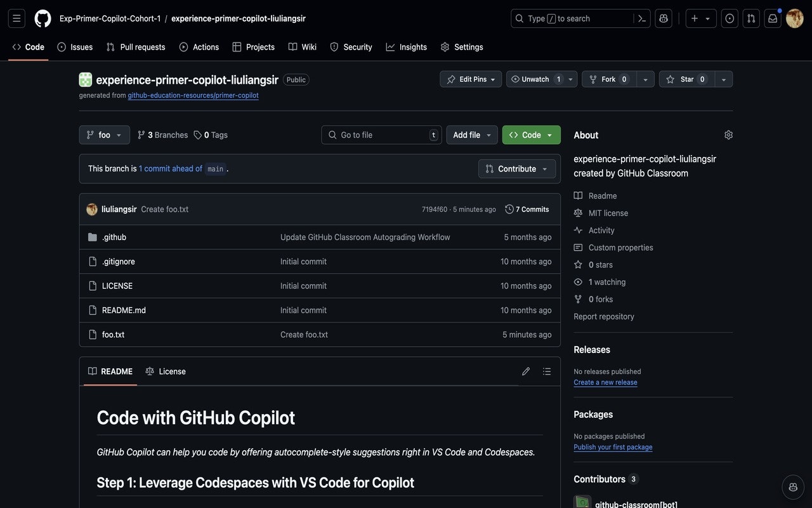Star this repository
Image resolution: width=812 pixels, height=508 pixels.
[687, 79]
